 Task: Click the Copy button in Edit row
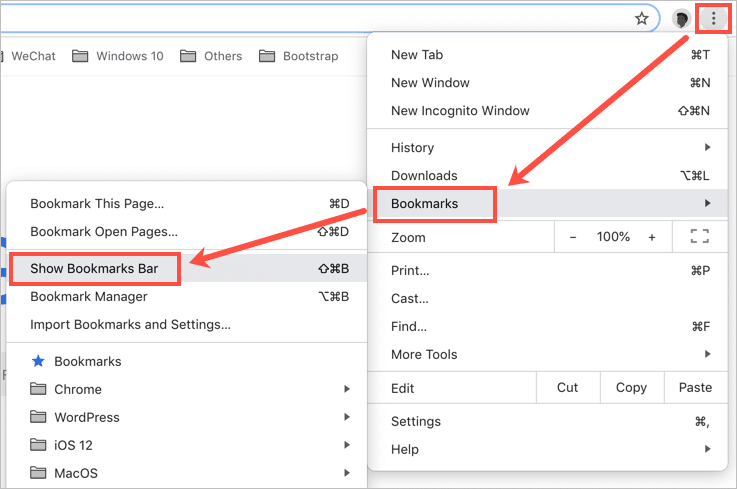[x=631, y=387]
